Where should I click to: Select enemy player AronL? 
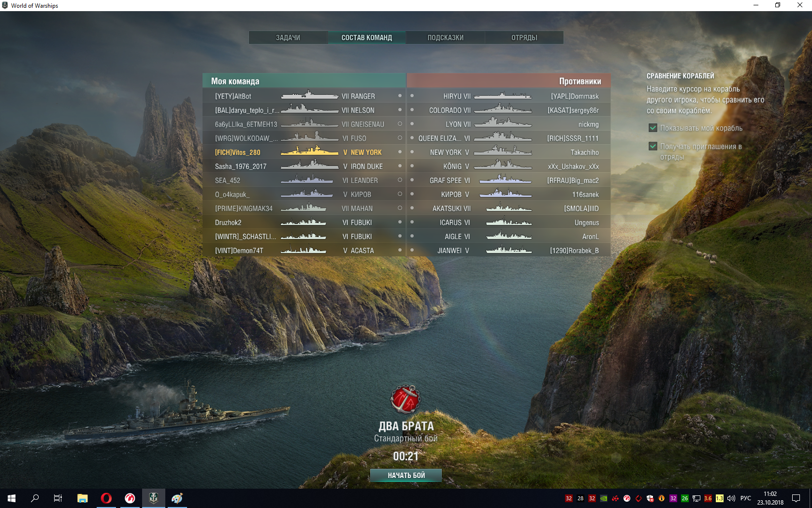click(591, 237)
